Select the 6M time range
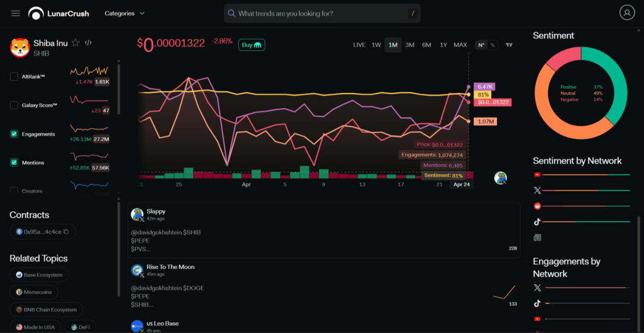 [x=426, y=45]
